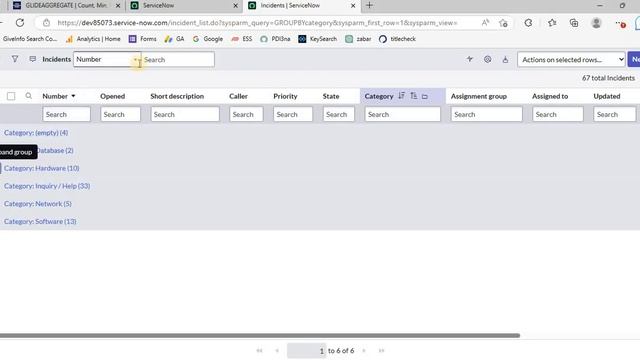The width and height of the screenshot is (640, 360).
Task: Sort Category column descending icon
Action: click(402, 96)
